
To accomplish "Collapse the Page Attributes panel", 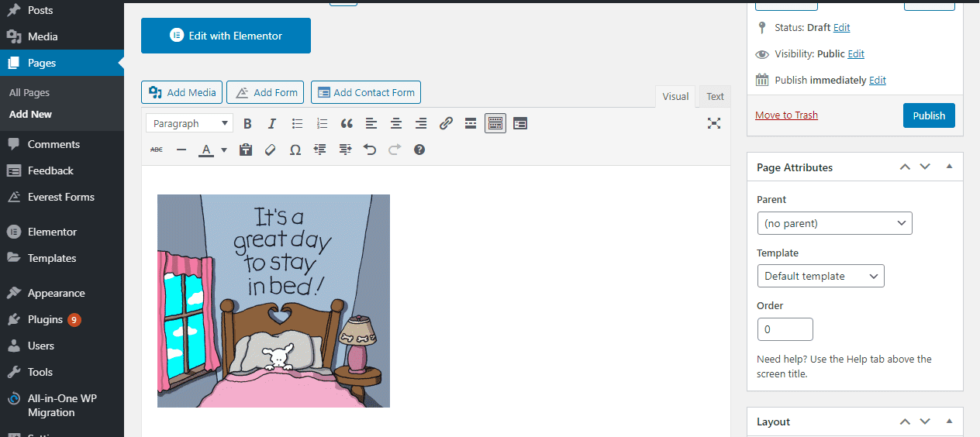I will coord(949,167).
